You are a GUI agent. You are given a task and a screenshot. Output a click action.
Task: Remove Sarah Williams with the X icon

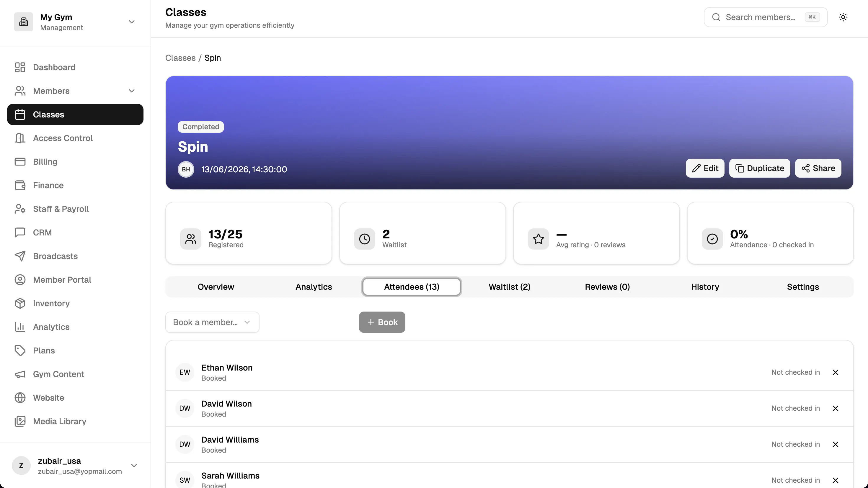point(835,480)
